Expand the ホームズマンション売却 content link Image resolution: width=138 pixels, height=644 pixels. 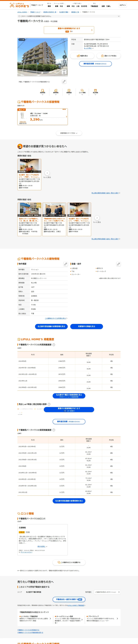point(69,620)
